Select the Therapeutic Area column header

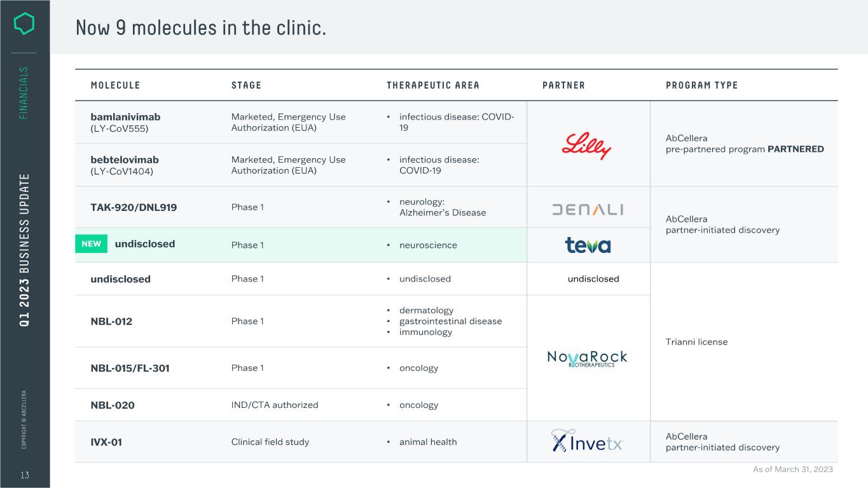[432, 85]
